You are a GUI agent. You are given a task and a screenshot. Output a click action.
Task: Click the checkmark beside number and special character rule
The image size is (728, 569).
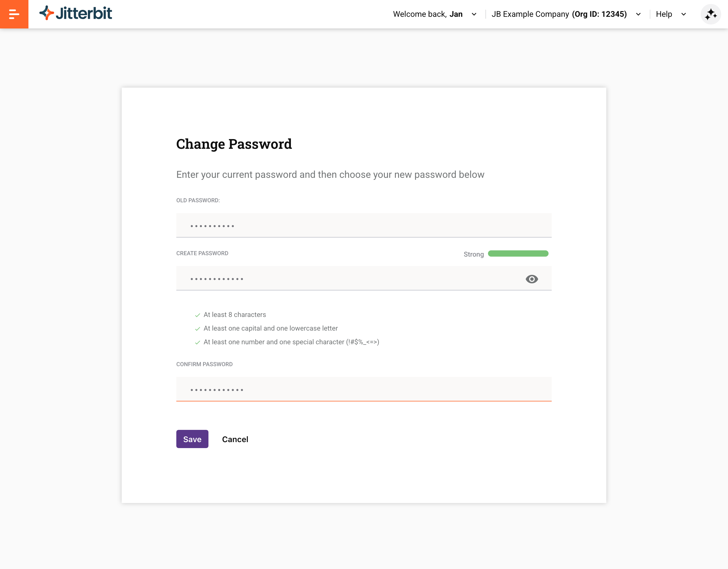point(197,342)
